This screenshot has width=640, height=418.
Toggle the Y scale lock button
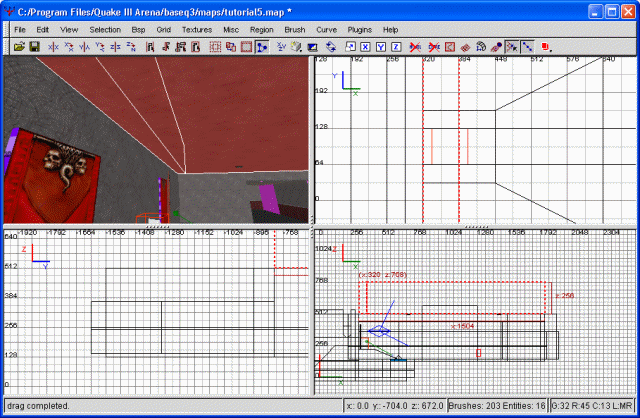click(380, 47)
